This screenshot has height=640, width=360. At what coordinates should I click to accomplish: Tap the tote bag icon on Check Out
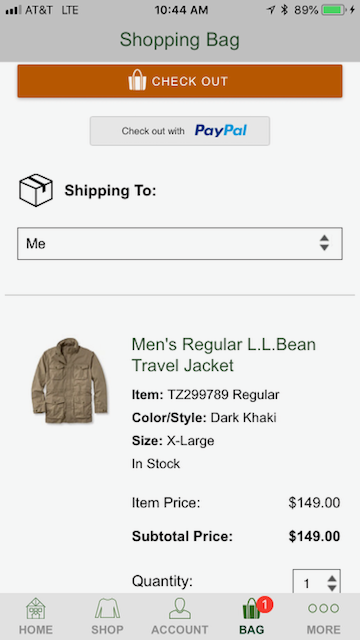click(137, 80)
